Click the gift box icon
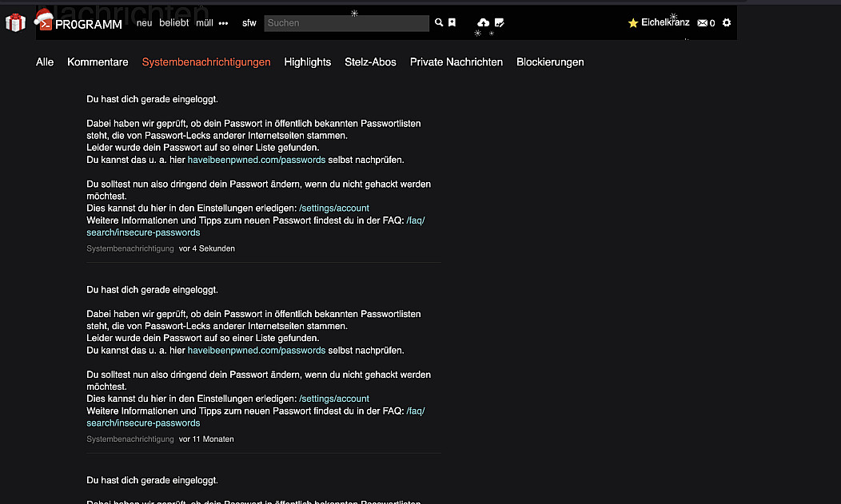The height and width of the screenshot is (504, 841). point(15,22)
